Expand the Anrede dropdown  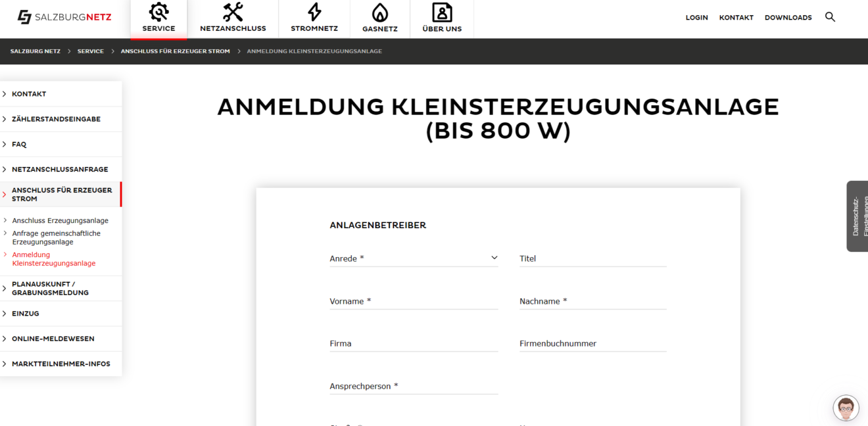pyautogui.click(x=414, y=258)
